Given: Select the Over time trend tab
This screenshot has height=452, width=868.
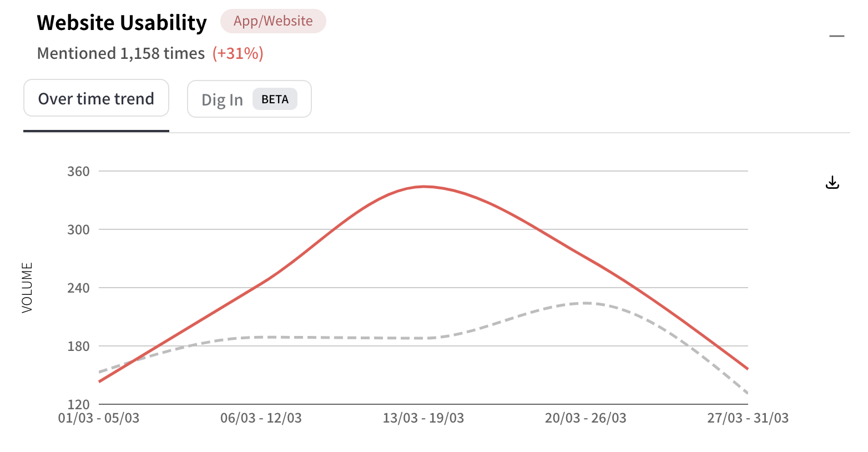Looking at the screenshot, I should [96, 98].
